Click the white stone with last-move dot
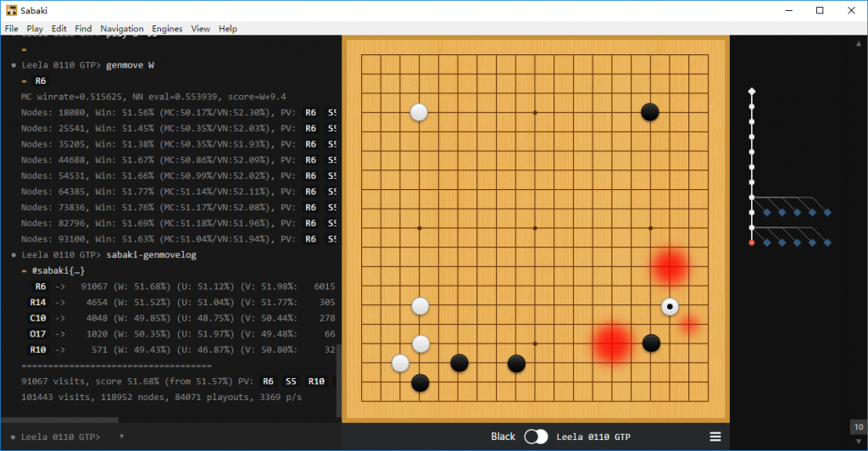This screenshot has height=451, width=868. coord(670,306)
